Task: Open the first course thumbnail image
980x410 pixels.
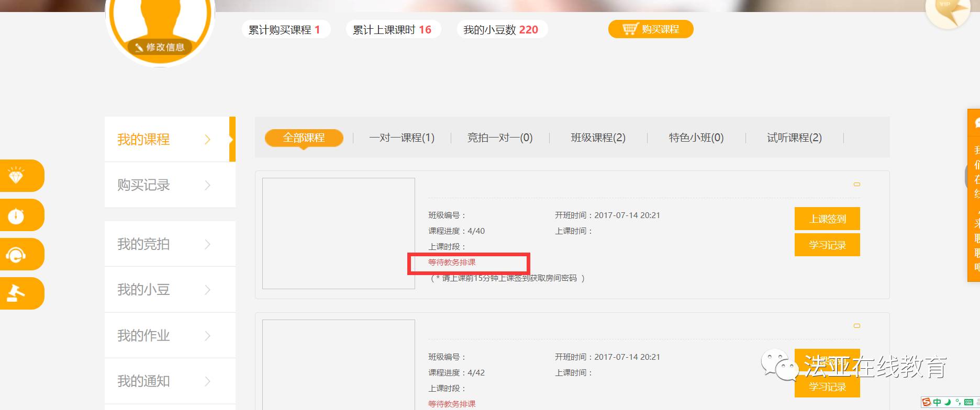Action: pos(338,233)
